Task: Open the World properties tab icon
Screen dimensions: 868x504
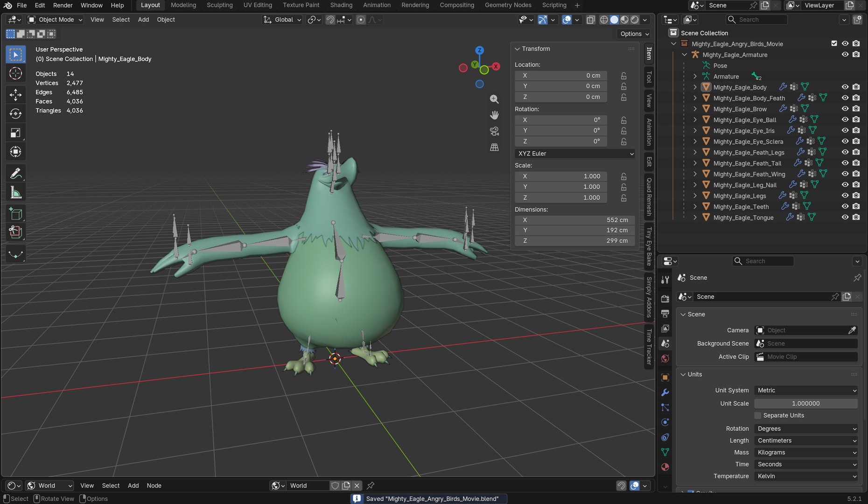Action: [x=665, y=358]
